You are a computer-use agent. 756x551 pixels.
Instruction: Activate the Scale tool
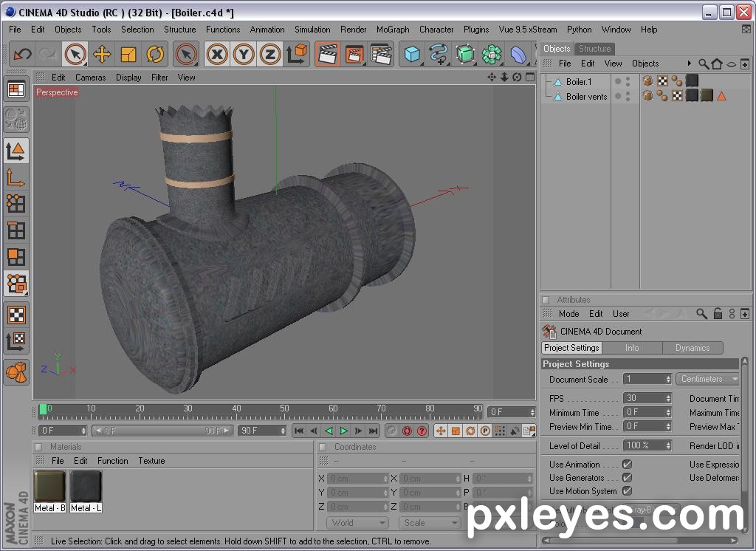pos(128,54)
